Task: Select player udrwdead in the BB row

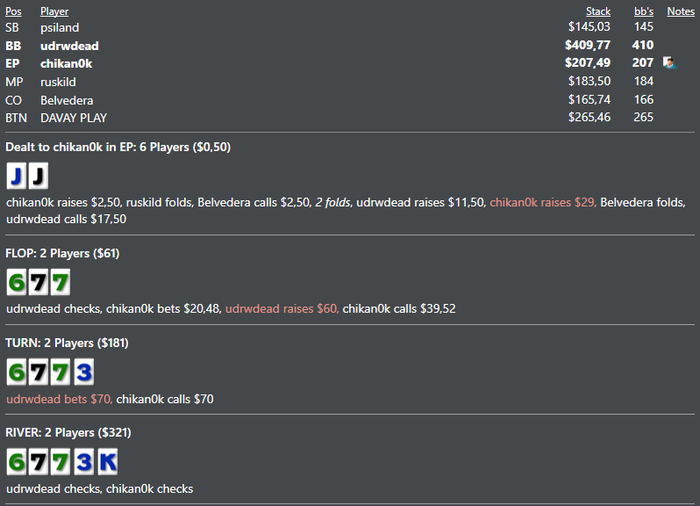Action: point(69,46)
